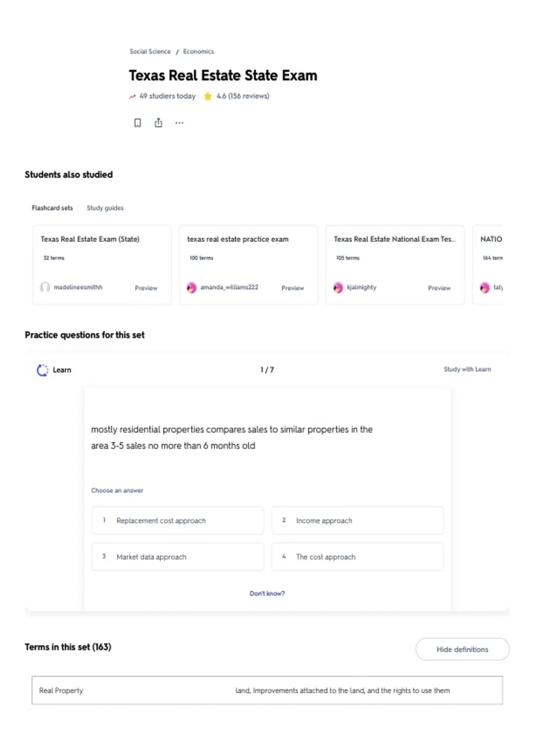Viewport: 534px width, 756px height.
Task: Open the Texas Real Estate Exam (State) card
Action: tap(102, 265)
